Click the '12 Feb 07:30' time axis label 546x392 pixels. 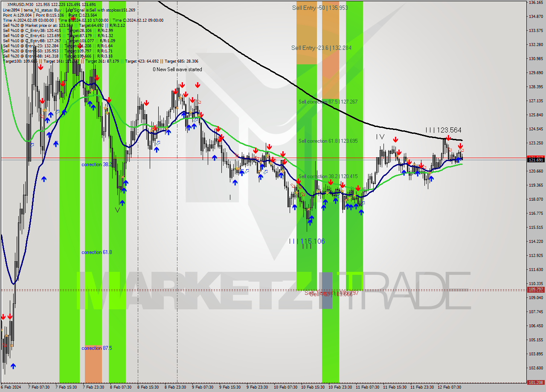pos(449,387)
